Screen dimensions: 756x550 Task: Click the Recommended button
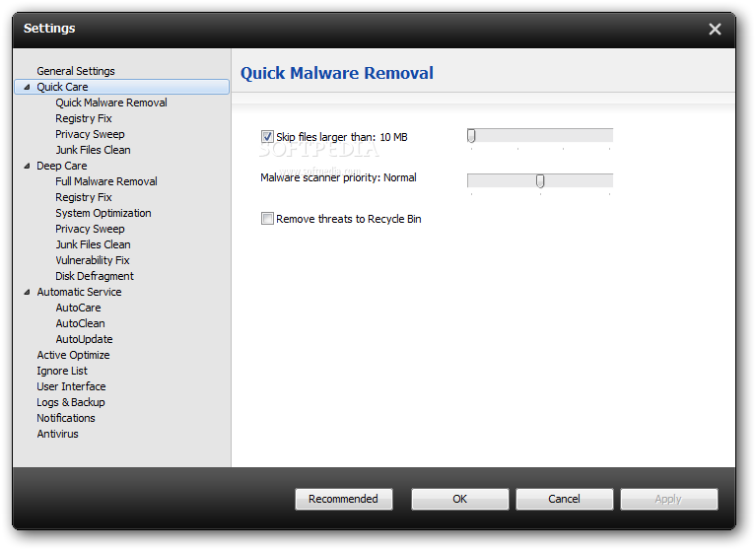[x=343, y=499]
